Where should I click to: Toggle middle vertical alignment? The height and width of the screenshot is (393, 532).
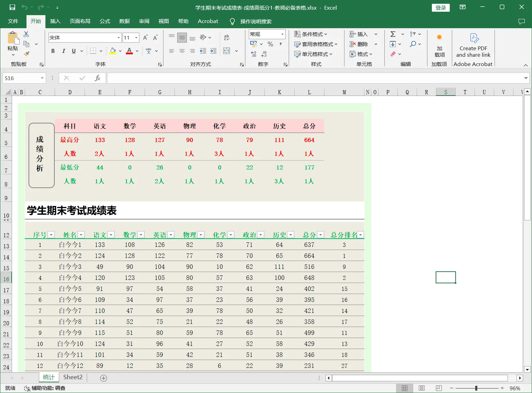tap(182, 37)
